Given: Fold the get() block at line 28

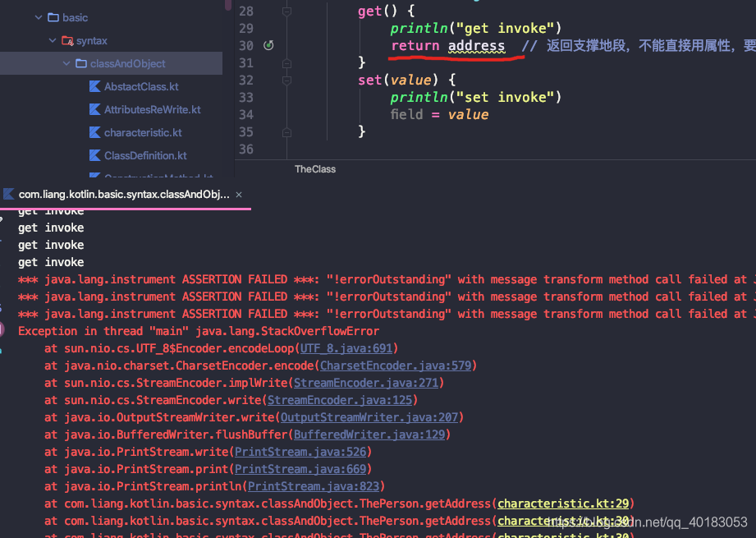Looking at the screenshot, I should click(x=286, y=11).
